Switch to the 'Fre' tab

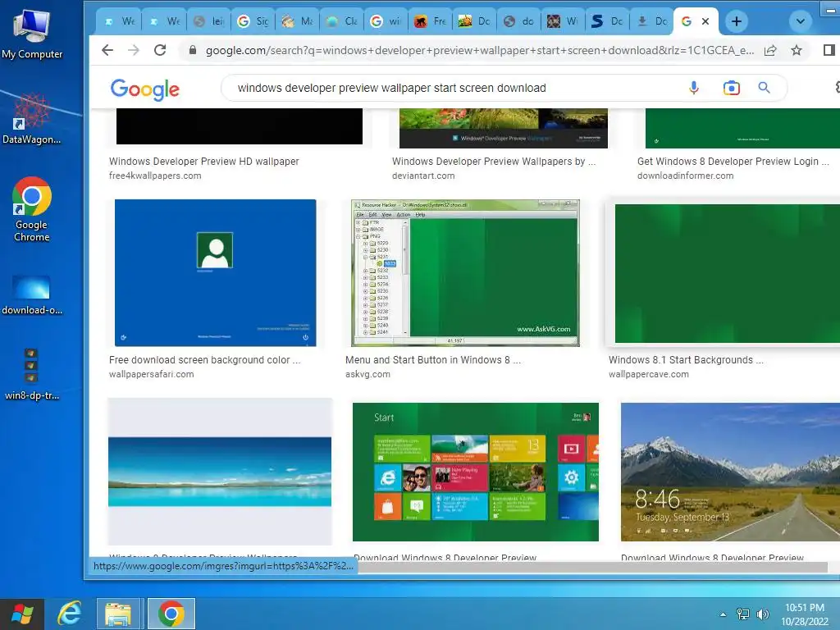coord(431,21)
